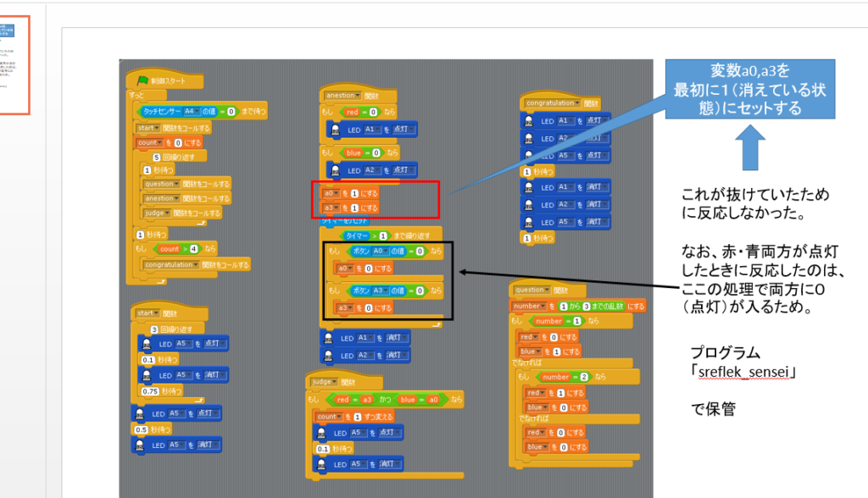Click the LED icon beside A1 in anestion function

pyautogui.click(x=335, y=130)
